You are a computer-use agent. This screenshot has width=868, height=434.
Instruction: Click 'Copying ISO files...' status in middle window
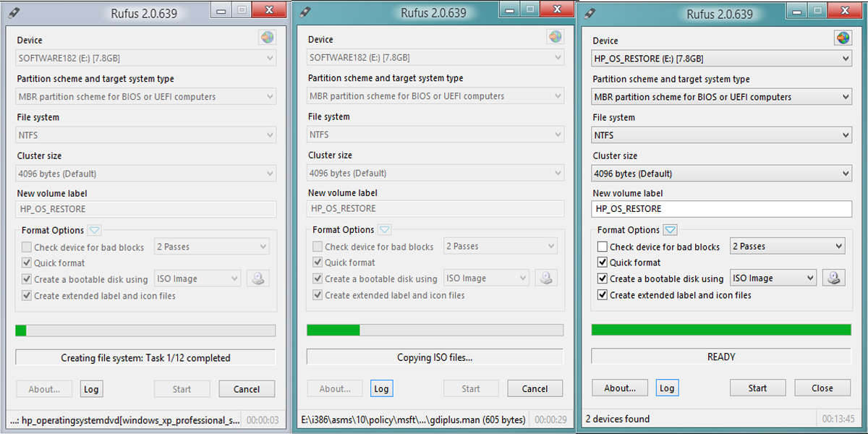435,357
